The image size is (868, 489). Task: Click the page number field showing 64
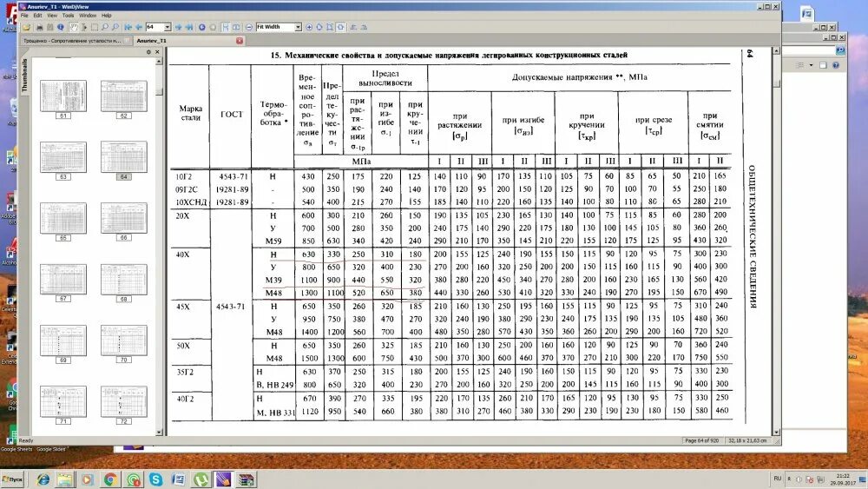point(155,27)
